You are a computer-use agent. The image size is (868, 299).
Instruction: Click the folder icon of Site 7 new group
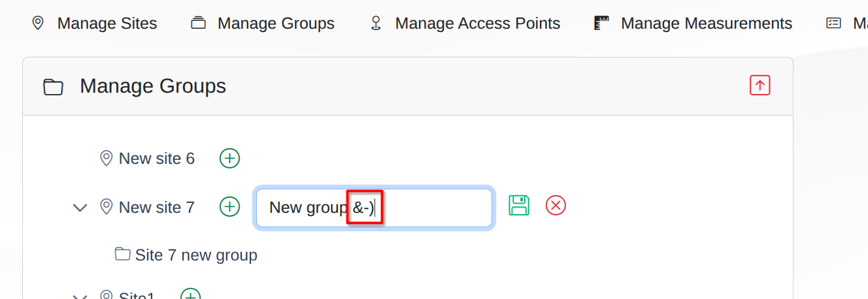(122, 254)
